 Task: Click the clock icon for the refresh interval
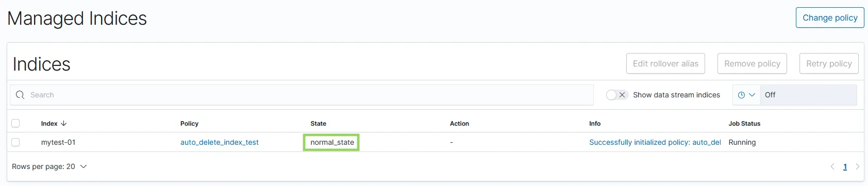coord(741,95)
